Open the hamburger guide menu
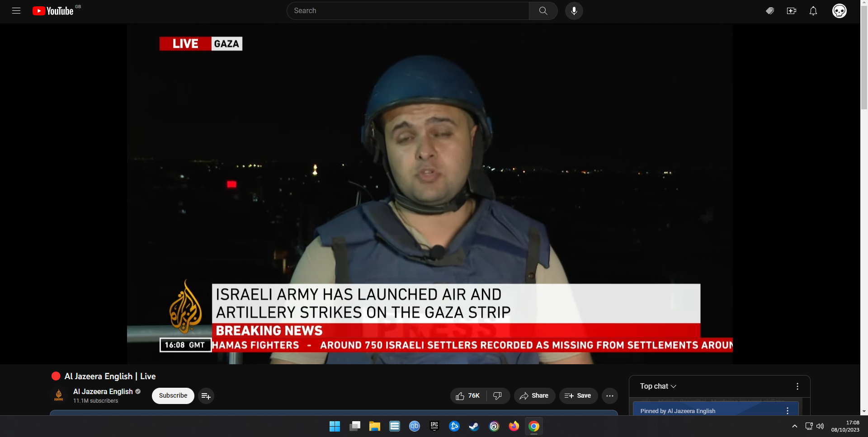Screen dimensions: 868x437 click(x=16, y=11)
